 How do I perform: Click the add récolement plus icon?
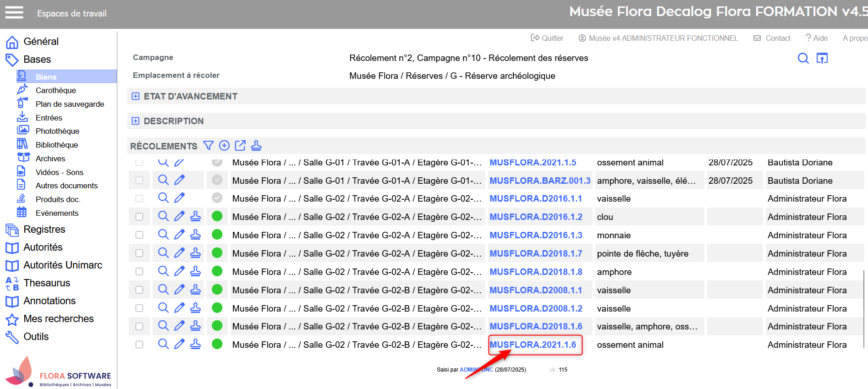[224, 146]
